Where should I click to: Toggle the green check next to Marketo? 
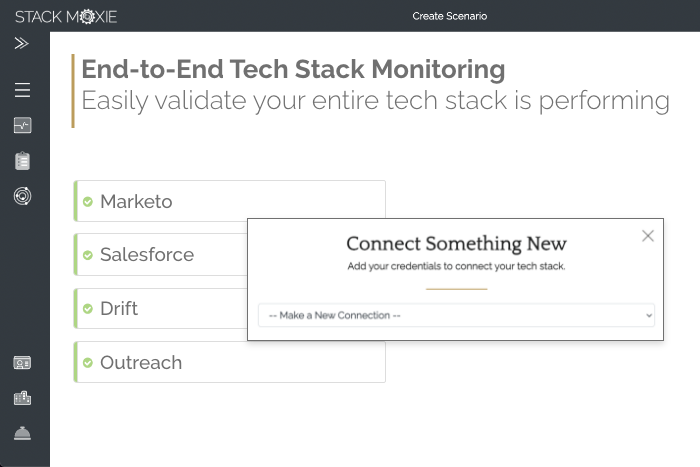[x=88, y=202]
